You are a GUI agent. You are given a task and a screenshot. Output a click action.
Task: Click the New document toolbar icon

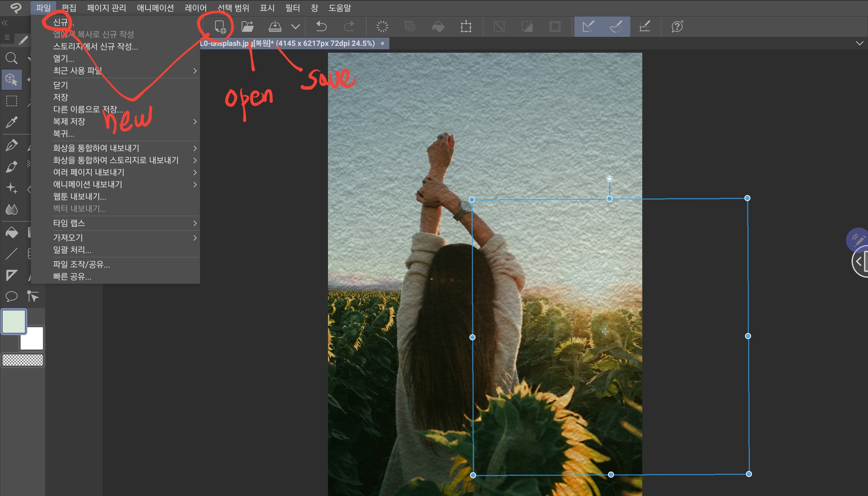point(220,27)
